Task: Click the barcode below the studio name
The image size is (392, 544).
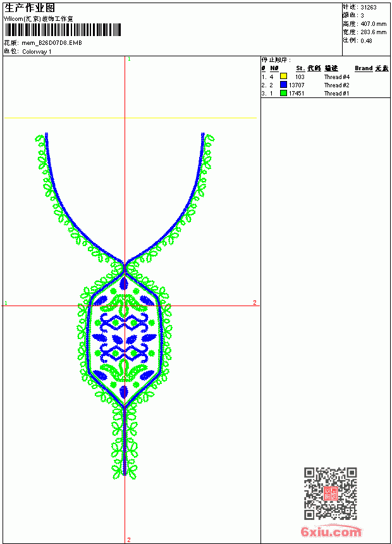Action: 63,30
